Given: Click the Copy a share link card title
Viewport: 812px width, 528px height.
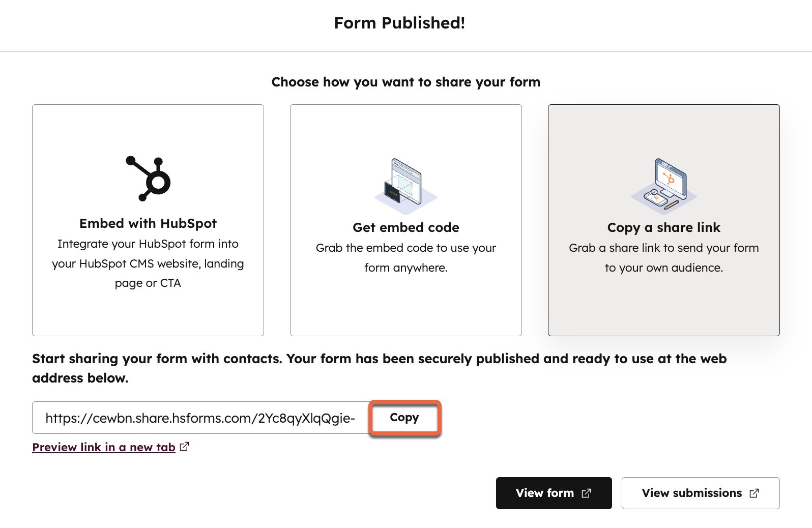Looking at the screenshot, I should [x=663, y=227].
